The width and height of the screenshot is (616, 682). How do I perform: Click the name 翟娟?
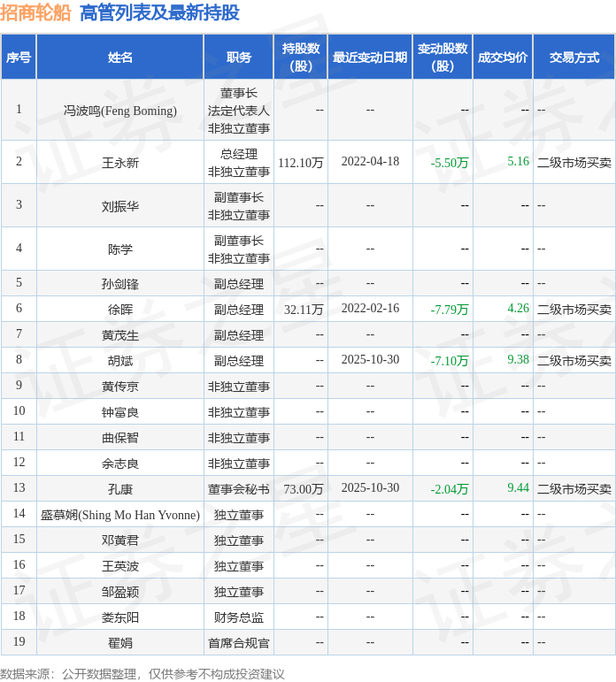(x=120, y=643)
